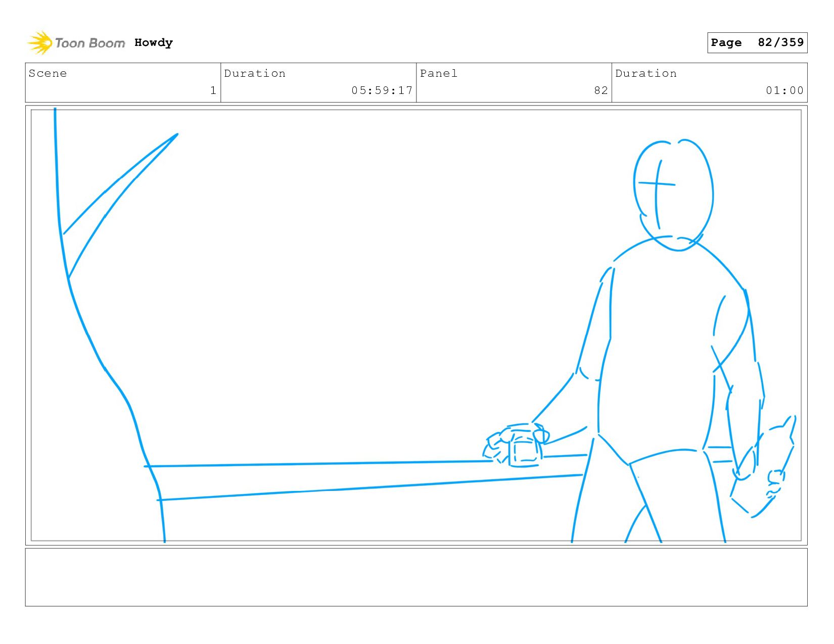The width and height of the screenshot is (834, 644).
Task: Select the "Howdy" project title text
Action: pos(154,43)
